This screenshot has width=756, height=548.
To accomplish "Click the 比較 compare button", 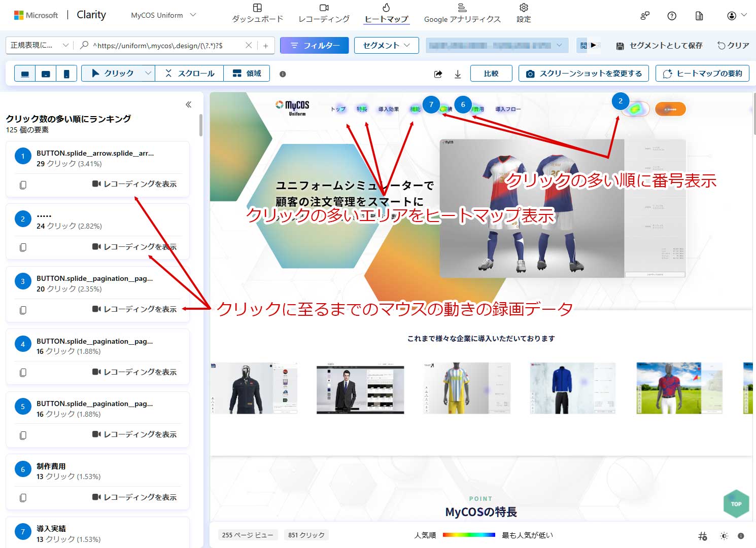I will click(491, 74).
